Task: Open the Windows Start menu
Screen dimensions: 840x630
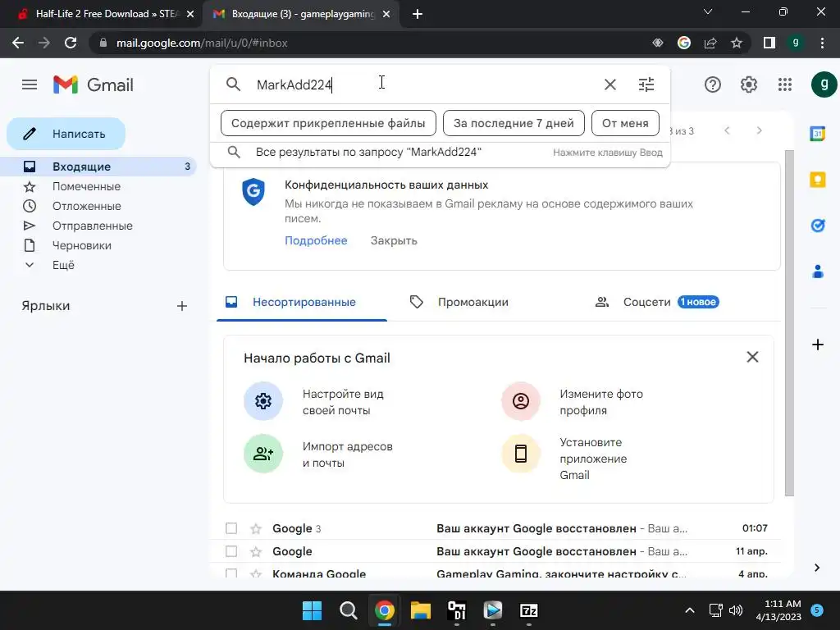Action: coord(312,610)
